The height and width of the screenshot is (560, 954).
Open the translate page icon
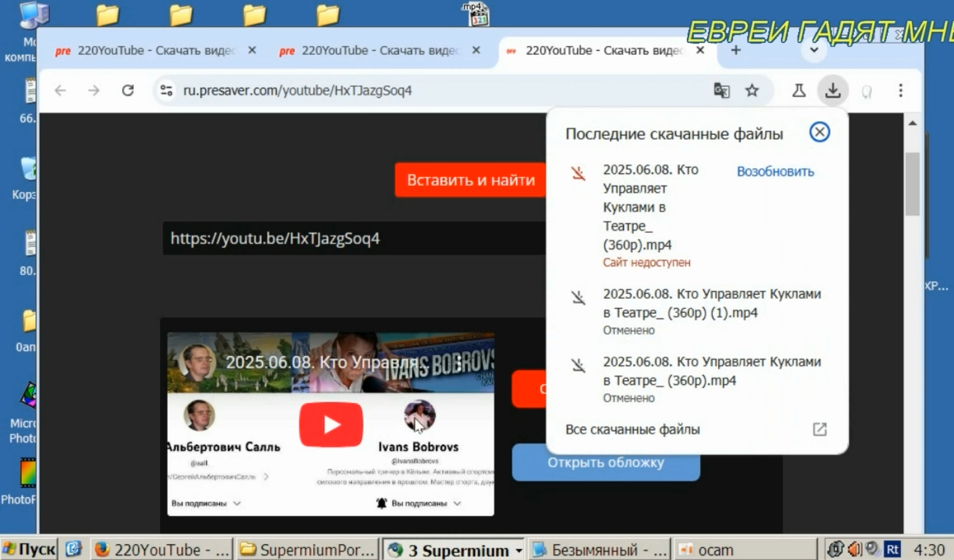coord(722,91)
